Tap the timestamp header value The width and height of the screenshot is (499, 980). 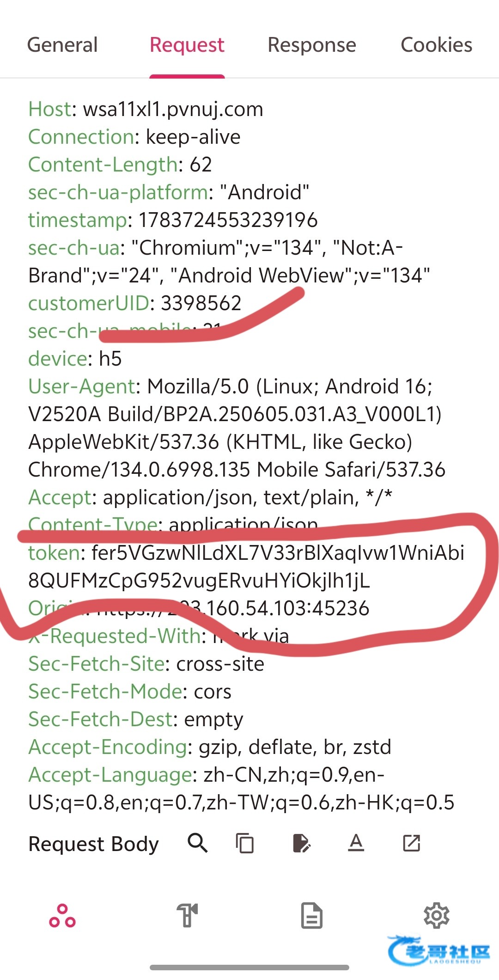(x=228, y=220)
